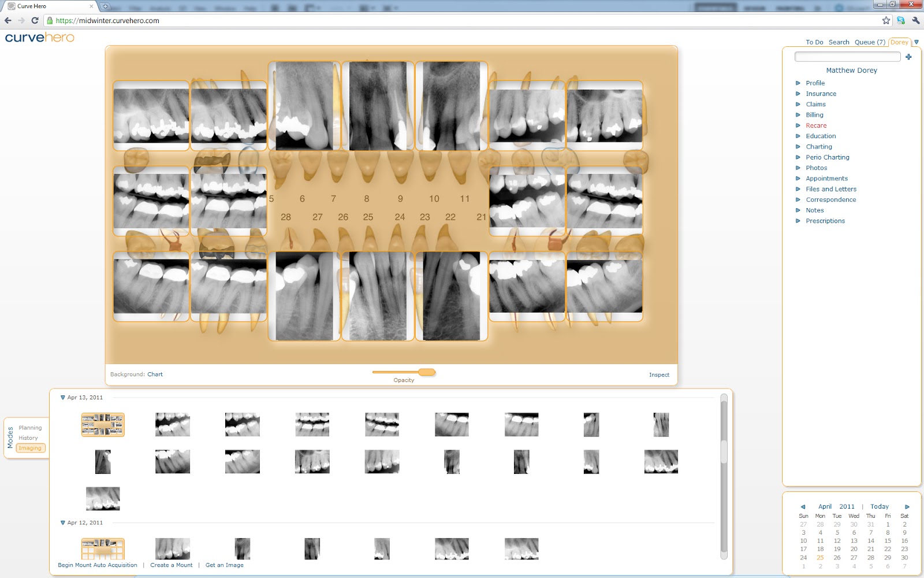This screenshot has height=578, width=924.
Task: Collapse the Apr 12, 2011 image group
Action: click(62, 522)
